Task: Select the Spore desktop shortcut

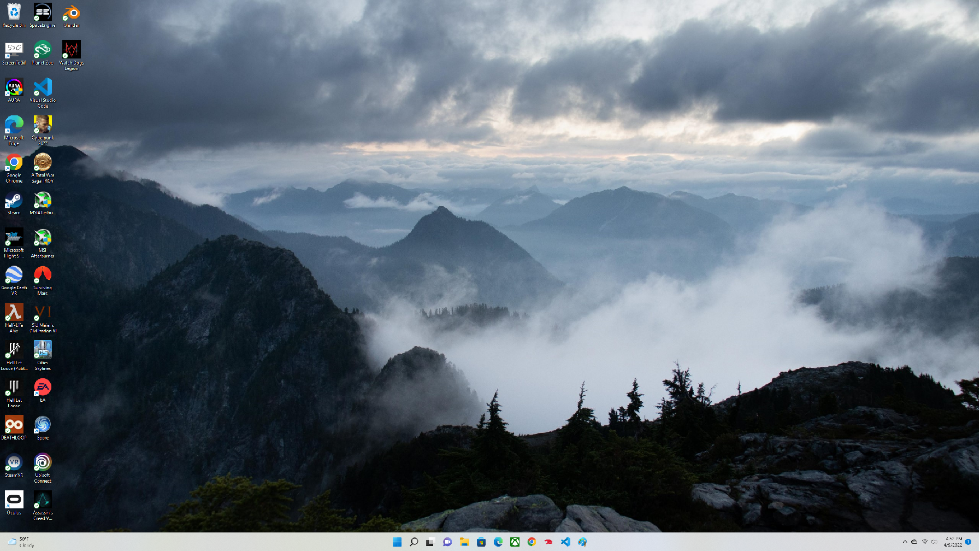Action: [43, 428]
